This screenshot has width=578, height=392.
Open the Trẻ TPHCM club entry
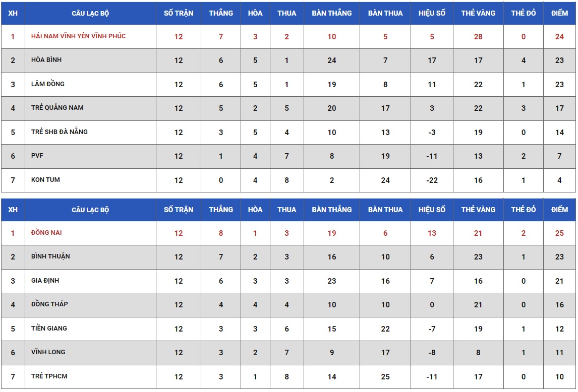49,376
